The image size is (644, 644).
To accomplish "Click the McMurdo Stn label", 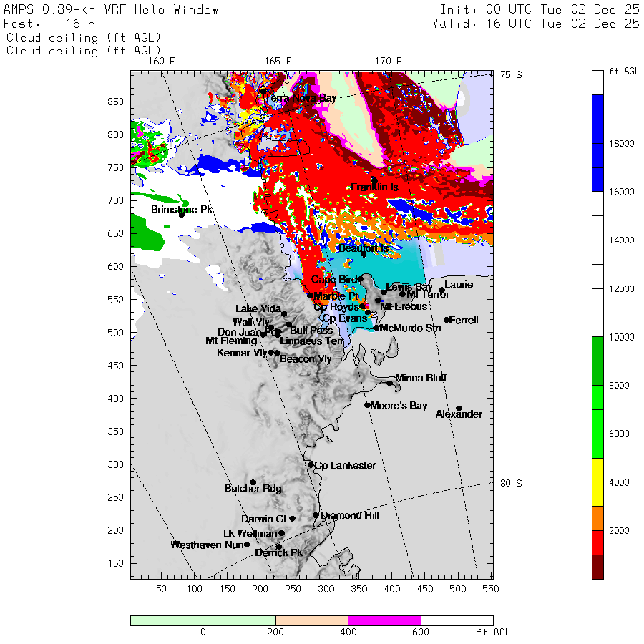I will [410, 328].
